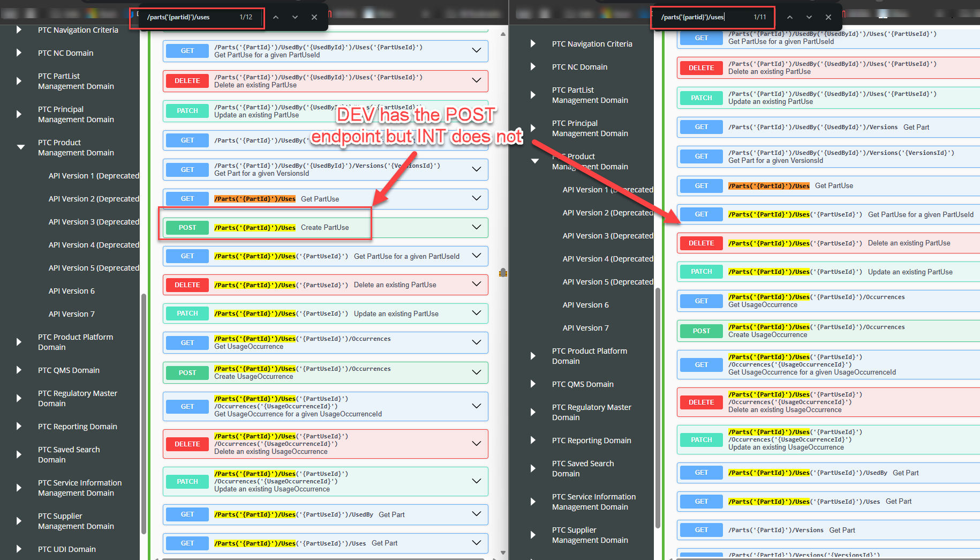
Task: Close the left find bar with the X
Action: 314,17
